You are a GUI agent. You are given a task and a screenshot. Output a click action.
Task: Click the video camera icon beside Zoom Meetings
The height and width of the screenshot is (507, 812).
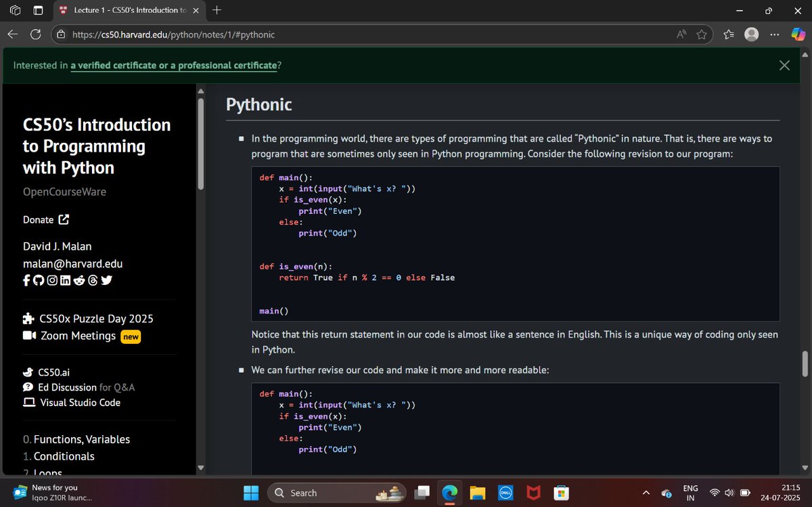29,336
